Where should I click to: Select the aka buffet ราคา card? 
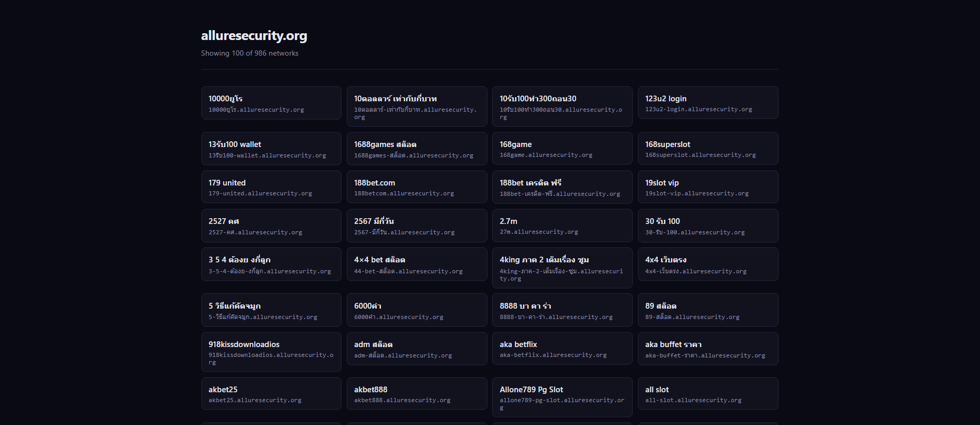pos(708,349)
